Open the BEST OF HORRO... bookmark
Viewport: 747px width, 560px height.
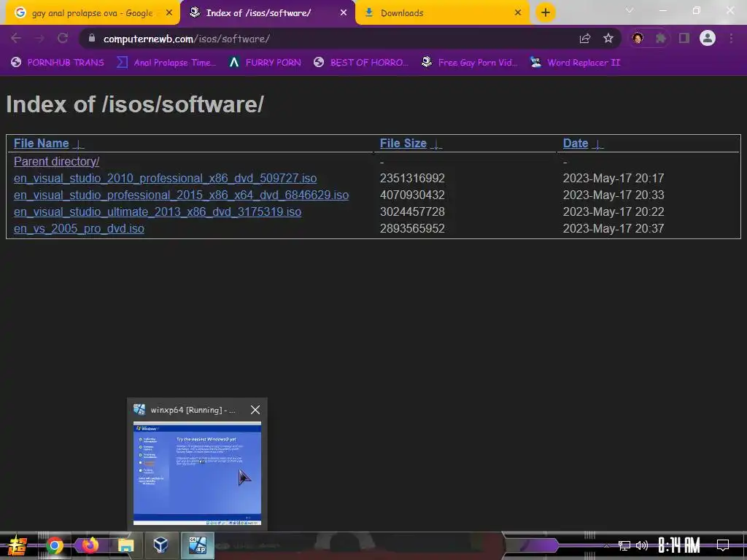(x=361, y=63)
